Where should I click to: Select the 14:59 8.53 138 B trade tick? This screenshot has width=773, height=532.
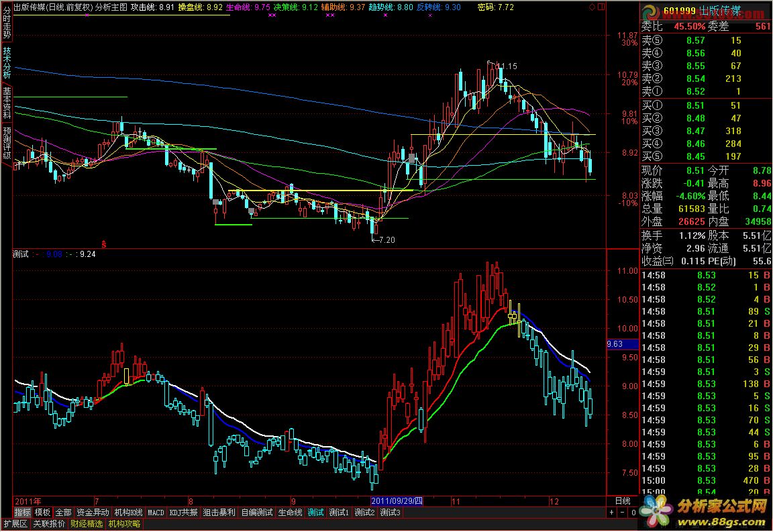706,384
